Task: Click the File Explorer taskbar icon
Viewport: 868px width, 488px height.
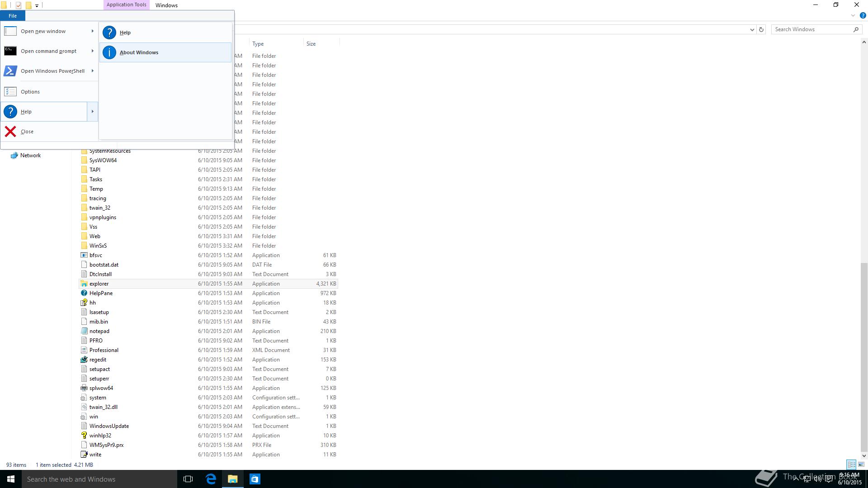Action: [x=233, y=479]
